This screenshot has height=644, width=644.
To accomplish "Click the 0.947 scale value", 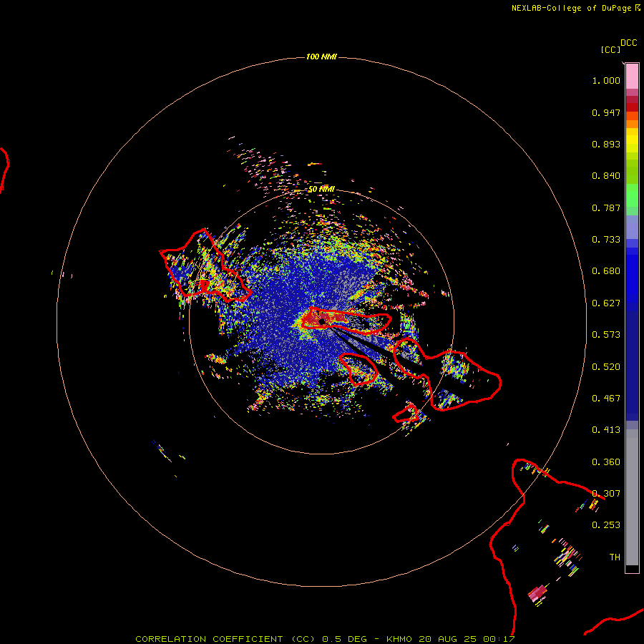I will click(606, 112).
